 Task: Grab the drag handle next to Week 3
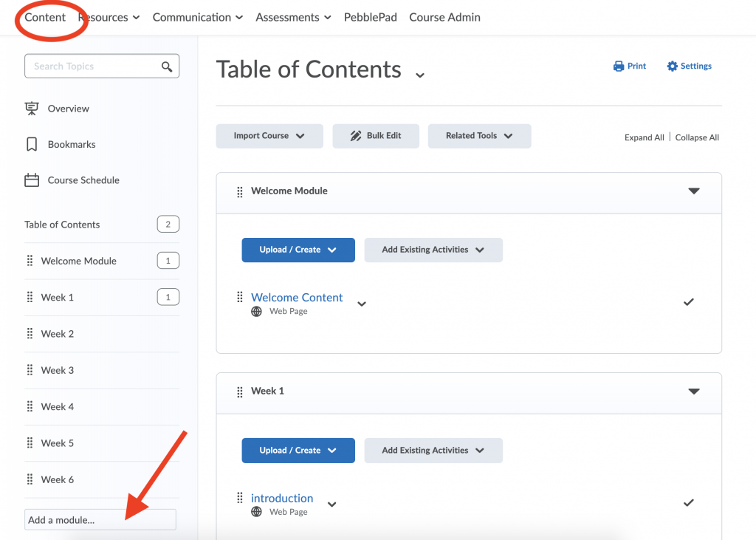[30, 369]
